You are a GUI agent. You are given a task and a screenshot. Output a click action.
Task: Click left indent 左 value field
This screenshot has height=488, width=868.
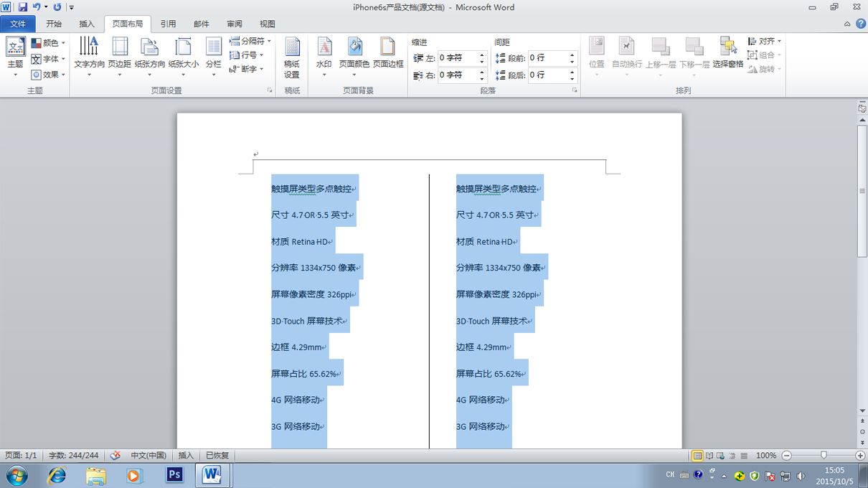coord(457,57)
